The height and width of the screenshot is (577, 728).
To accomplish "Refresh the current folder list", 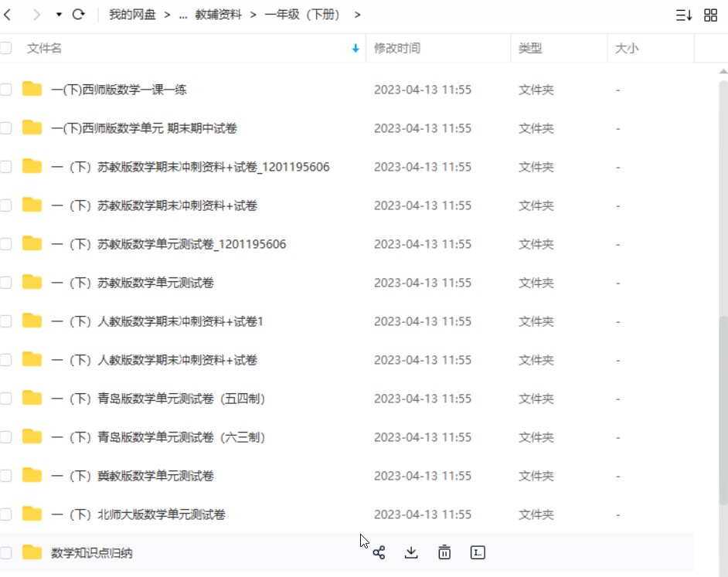I will coord(79,15).
